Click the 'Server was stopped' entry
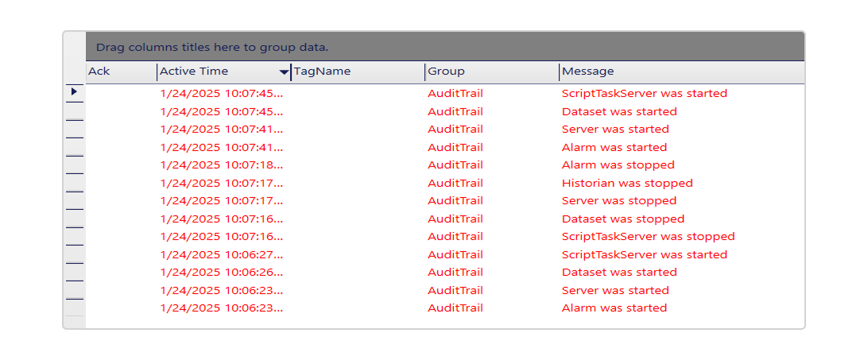 pos(619,200)
